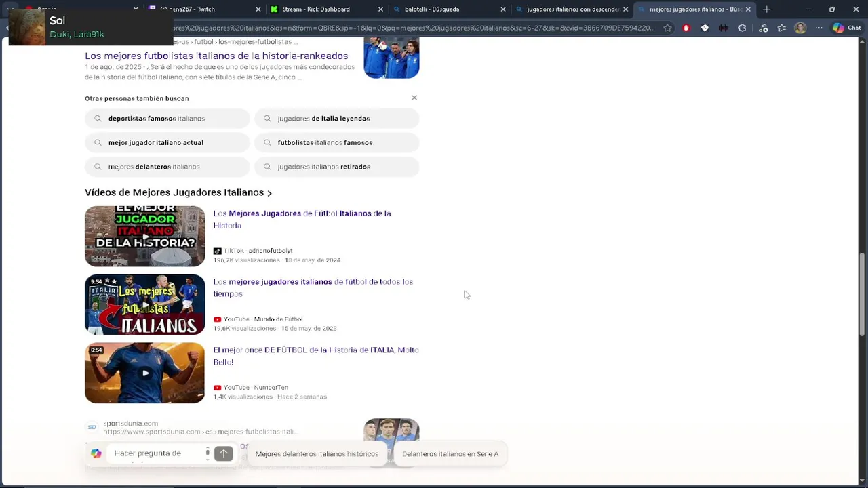The height and width of the screenshot is (488, 868).
Task: Click the TikTok adrianofutbolyt source icon
Action: (217, 251)
